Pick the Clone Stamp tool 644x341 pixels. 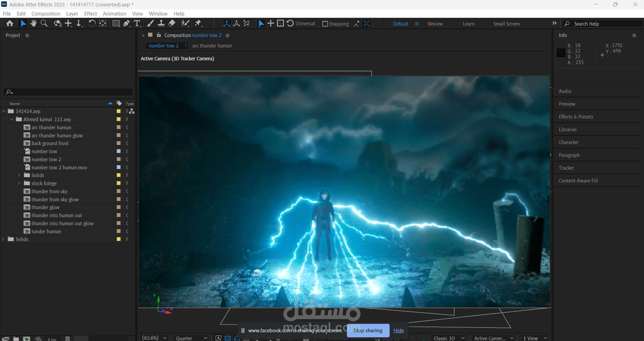[161, 23]
